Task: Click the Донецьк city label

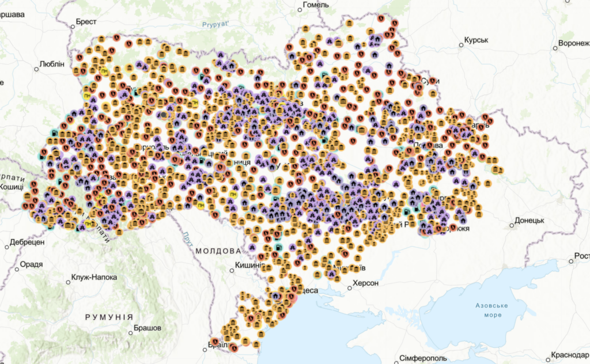Action: [x=530, y=221]
